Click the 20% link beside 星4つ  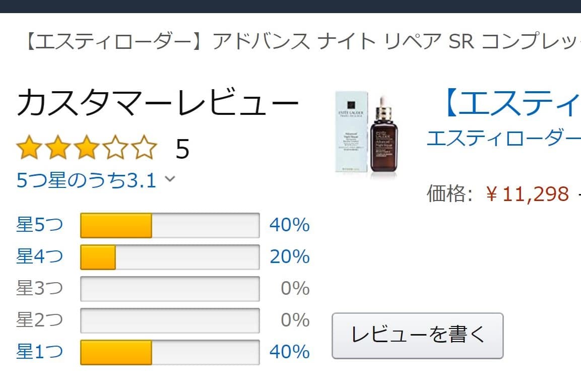tap(289, 257)
